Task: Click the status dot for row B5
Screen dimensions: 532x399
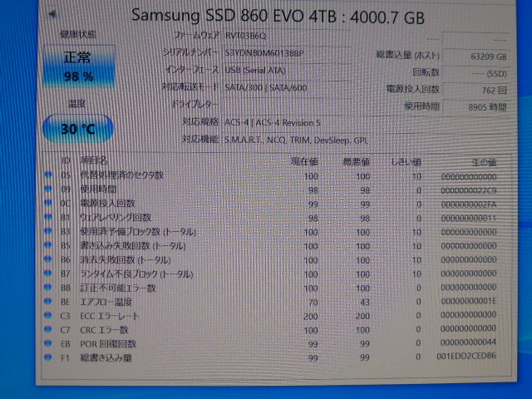Action: [48, 245]
